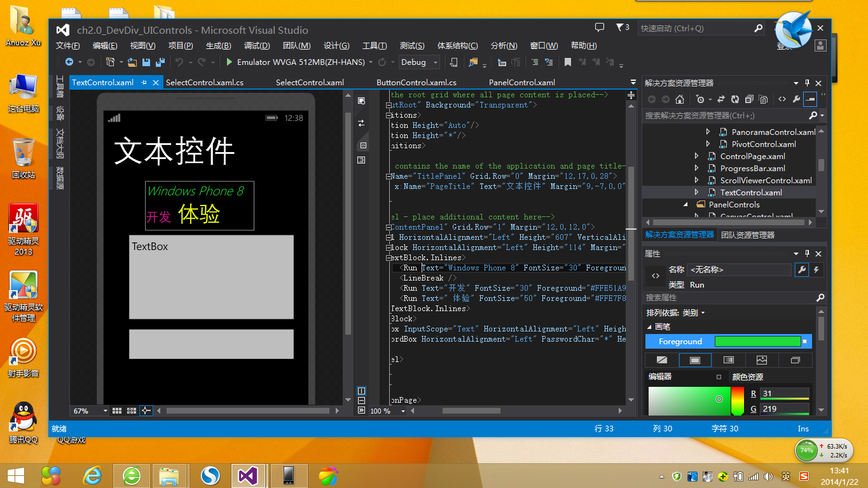The width and height of the screenshot is (868, 488).
Task: Open the Emulator WVGA 512MB device dropdown
Action: (370, 62)
